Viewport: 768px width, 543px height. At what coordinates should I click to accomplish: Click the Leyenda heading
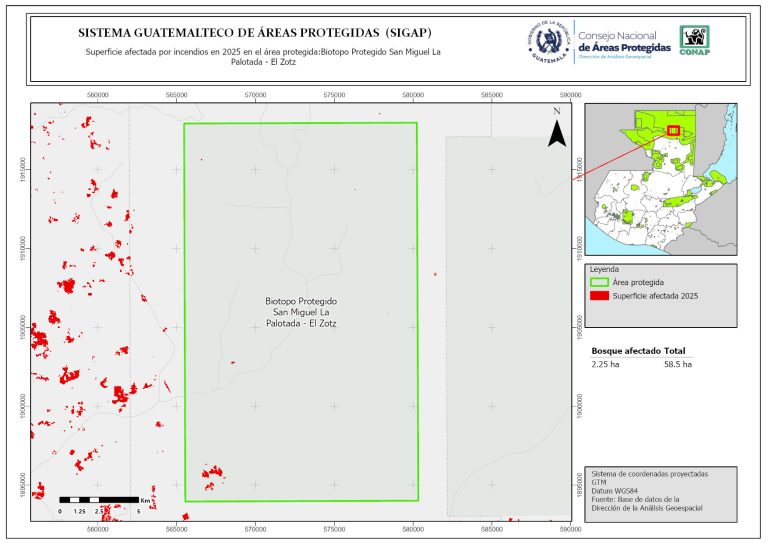605,270
